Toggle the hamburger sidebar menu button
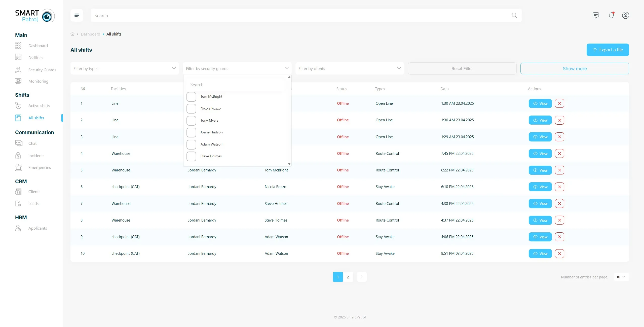 (77, 15)
